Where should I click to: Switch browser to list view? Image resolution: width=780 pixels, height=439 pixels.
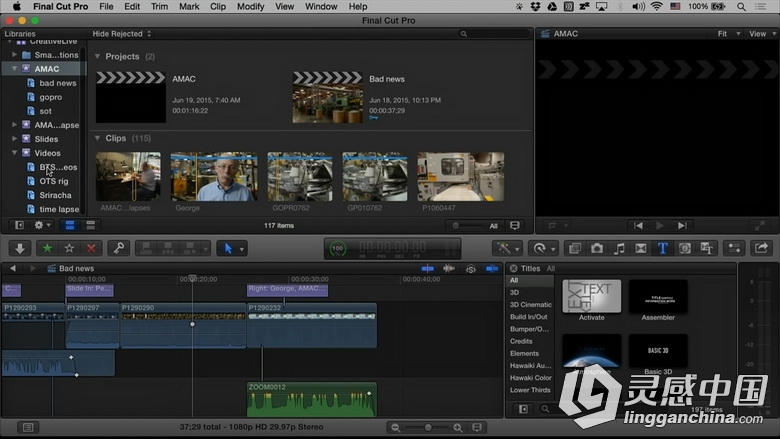(x=91, y=225)
